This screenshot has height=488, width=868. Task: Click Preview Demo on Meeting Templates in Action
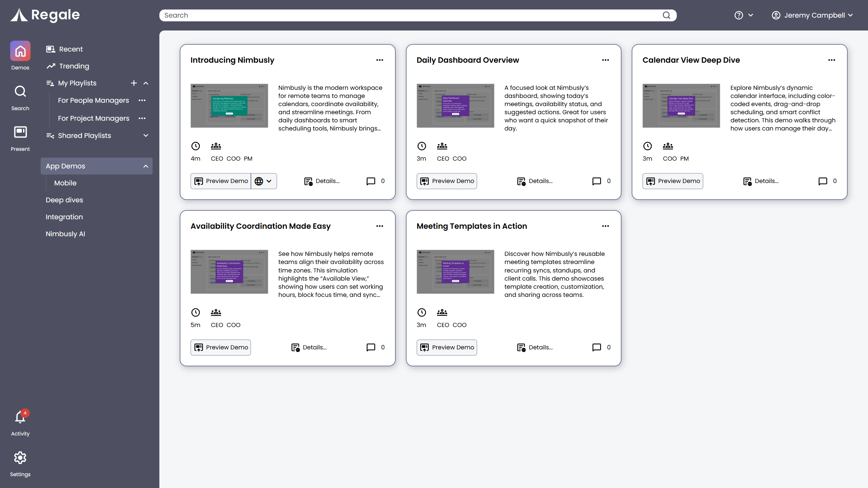(x=446, y=347)
